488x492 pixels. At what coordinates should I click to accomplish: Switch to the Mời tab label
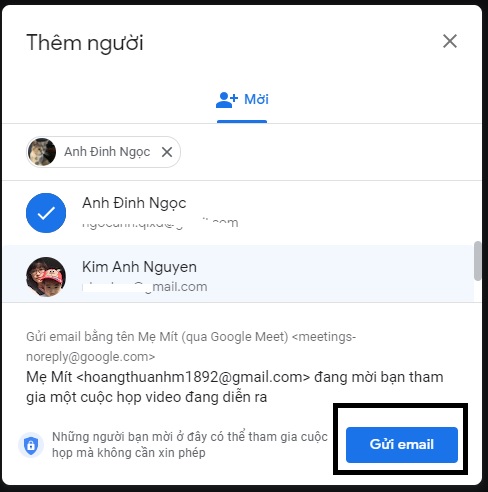click(256, 99)
